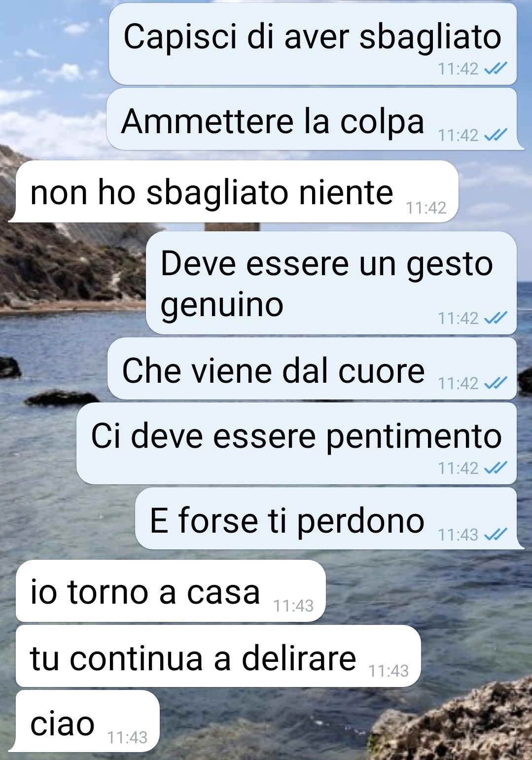Screen dimensions: 532x760
Task: Tap the 'Deve essere un gesto genuino' bubble
Action: [331, 283]
